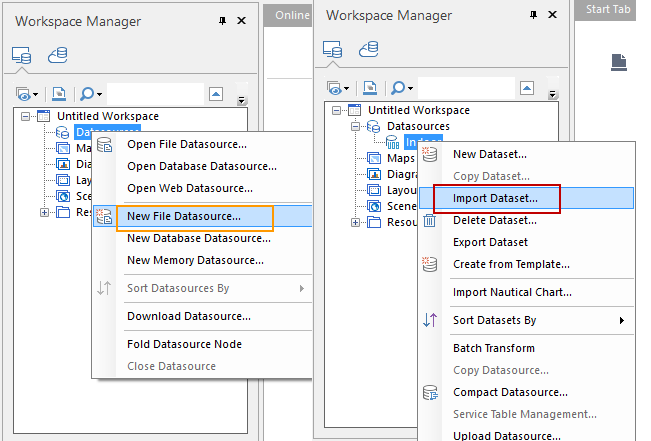Open the eye visibility dropdown in left toolbar
Image resolution: width=651 pixels, height=441 pixels.
pyautogui.click(x=29, y=93)
